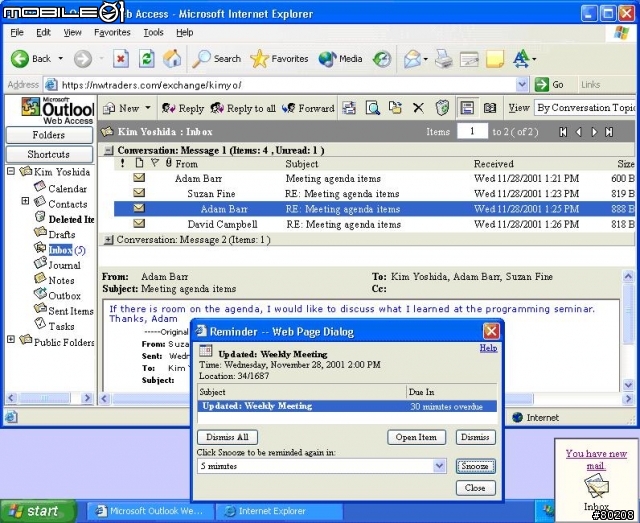Open the Sent Items folder
640x523 pixels.
(64, 311)
